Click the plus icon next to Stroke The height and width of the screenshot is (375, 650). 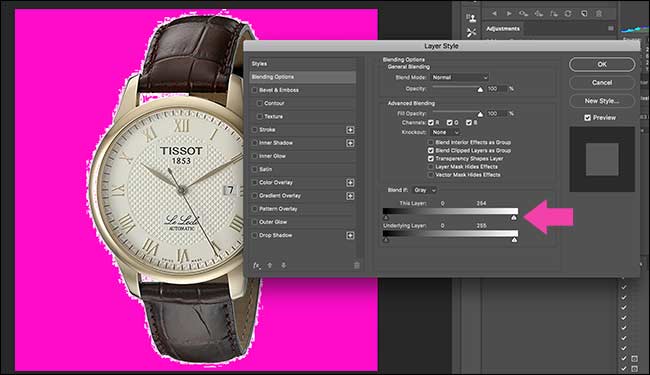pyautogui.click(x=350, y=130)
